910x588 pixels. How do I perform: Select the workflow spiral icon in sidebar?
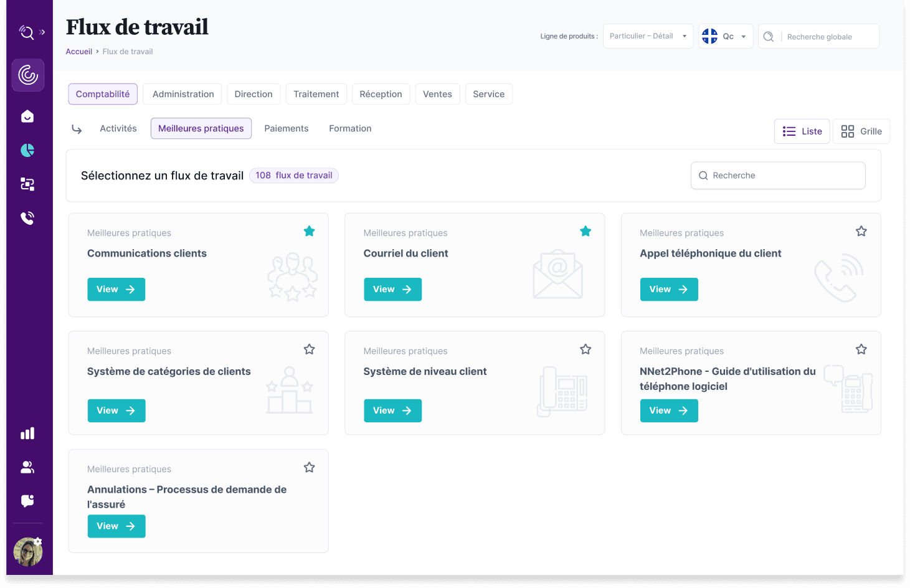(28, 75)
